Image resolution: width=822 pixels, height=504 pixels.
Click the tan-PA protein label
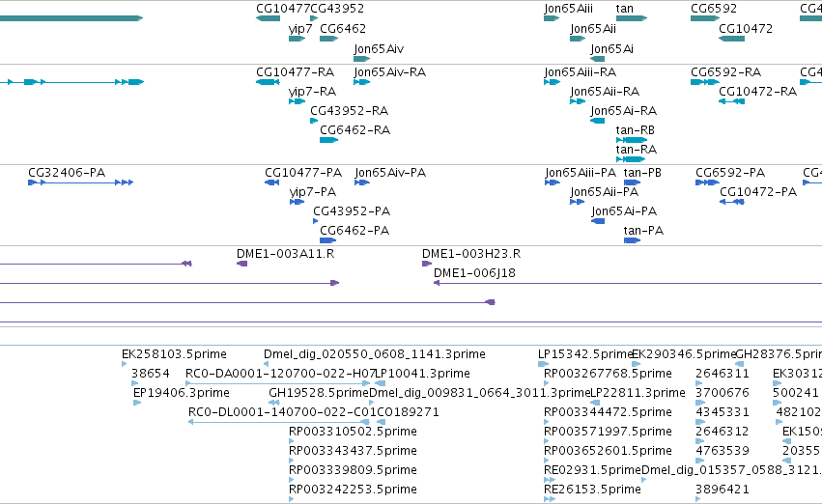tap(643, 231)
